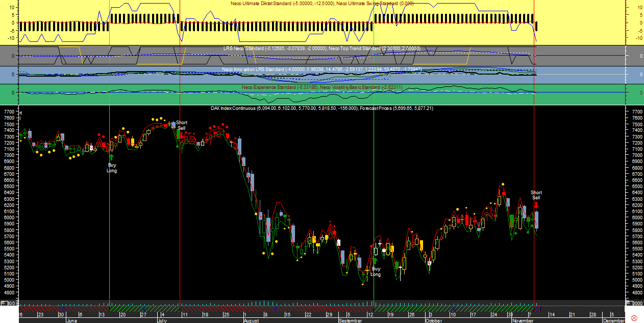This screenshot has width=644, height=323.
Task: Click the 7700 price label on left axis
Action: point(9,111)
